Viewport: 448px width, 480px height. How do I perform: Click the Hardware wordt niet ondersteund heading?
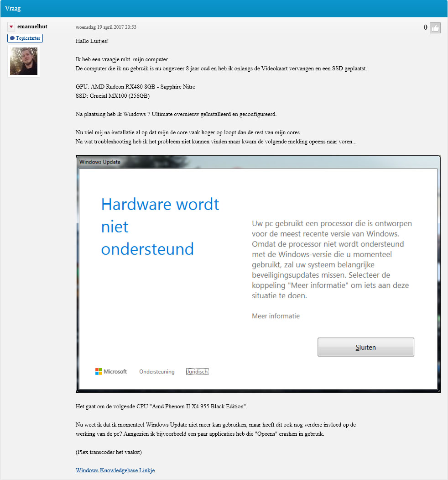point(160,227)
